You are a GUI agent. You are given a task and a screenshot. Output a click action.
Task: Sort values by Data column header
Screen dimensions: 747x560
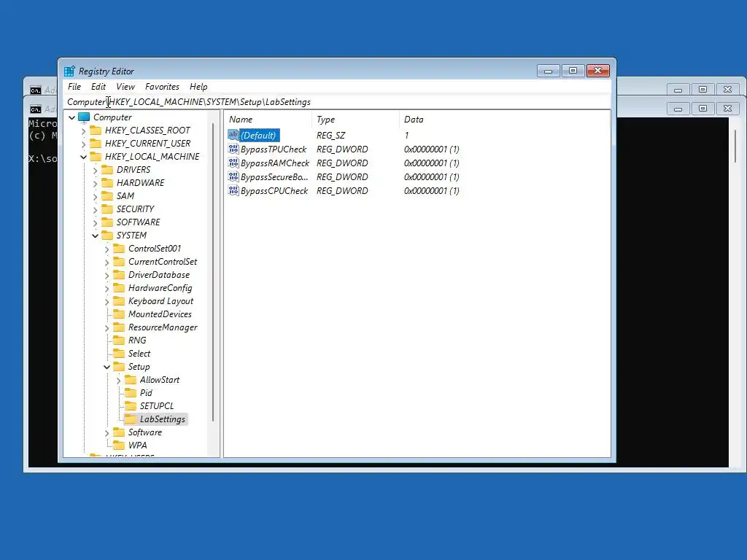(505, 120)
